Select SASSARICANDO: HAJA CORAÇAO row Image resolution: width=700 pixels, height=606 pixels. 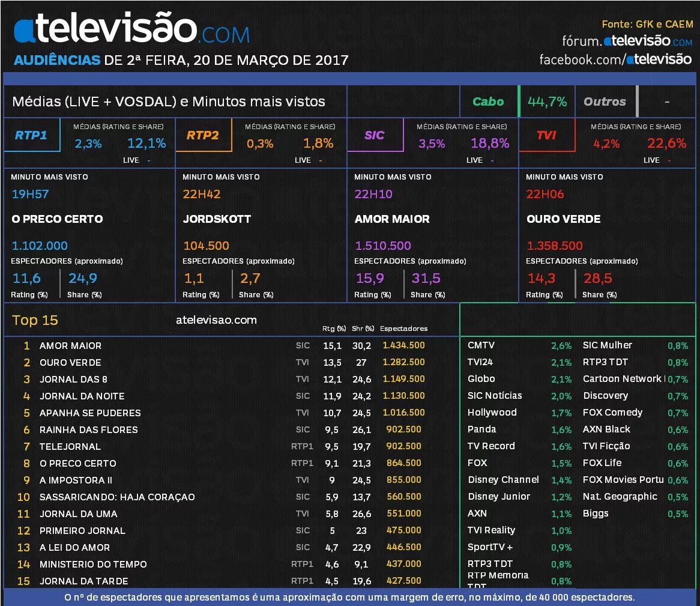coord(232,497)
